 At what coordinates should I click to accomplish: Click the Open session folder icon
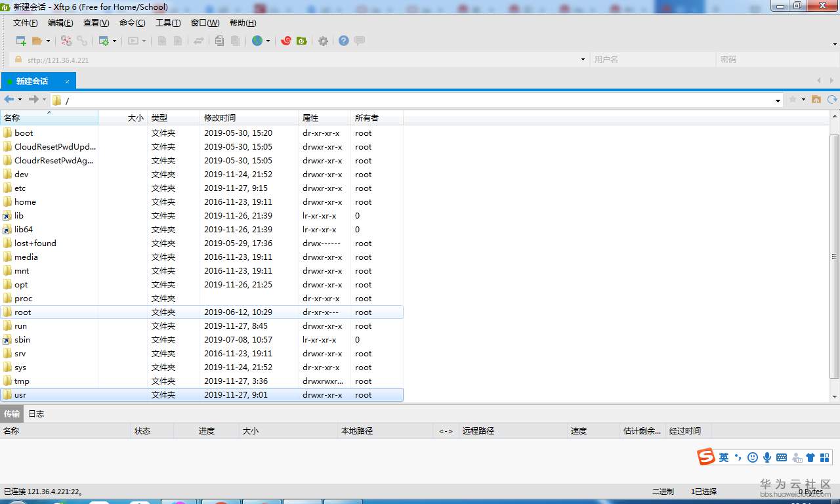[37, 41]
